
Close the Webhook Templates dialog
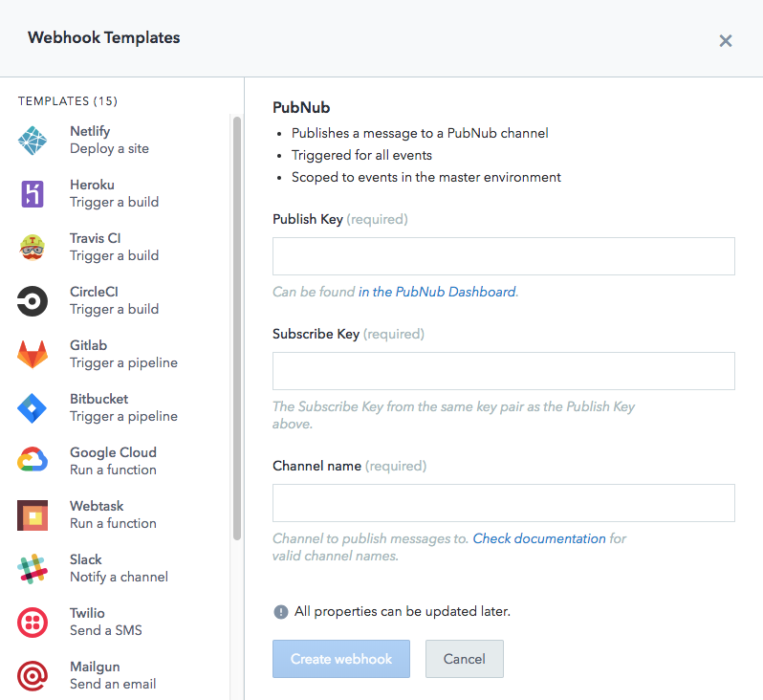(726, 40)
